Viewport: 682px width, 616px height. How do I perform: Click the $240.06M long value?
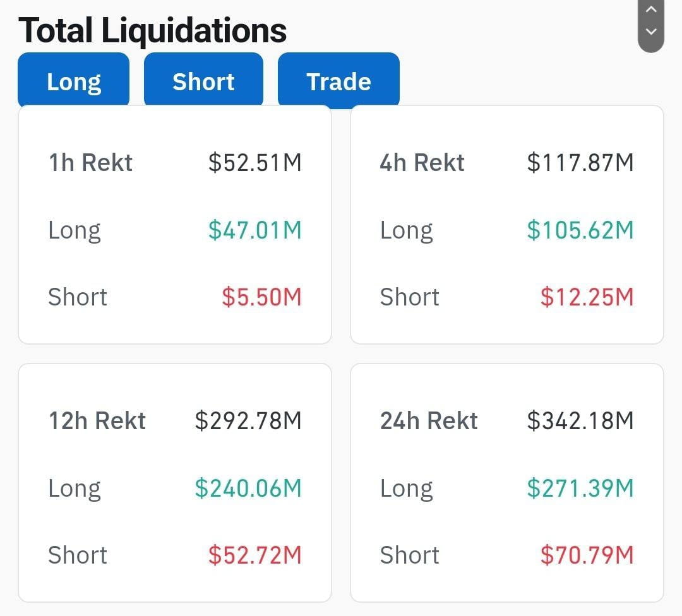click(x=248, y=488)
